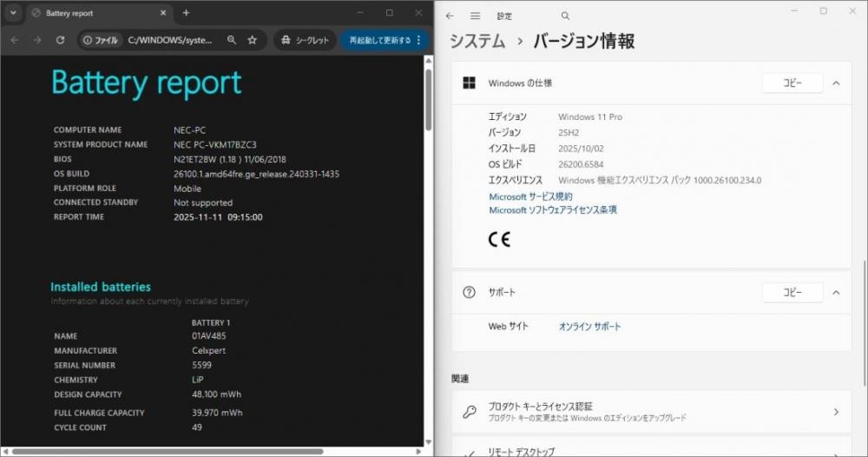Close the Battery report tab
Screen dimensions: 868x457
[163, 13]
